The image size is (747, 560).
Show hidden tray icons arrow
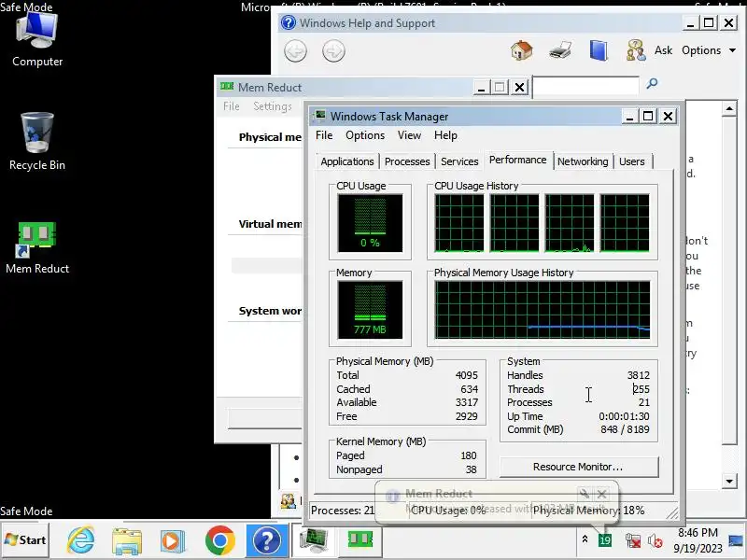point(585,539)
